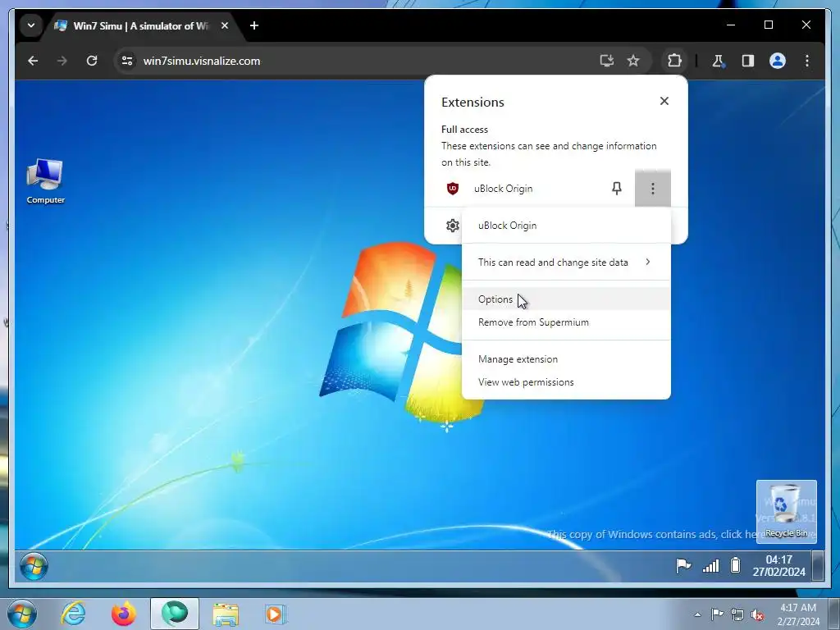Open Windows Explorer from taskbar
Image resolution: width=840 pixels, height=630 pixels.
[x=226, y=614]
